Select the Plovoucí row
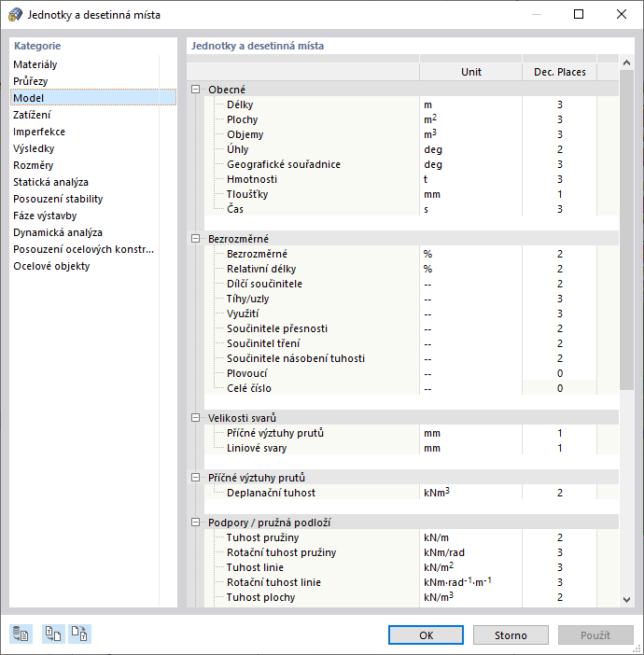 point(412,373)
